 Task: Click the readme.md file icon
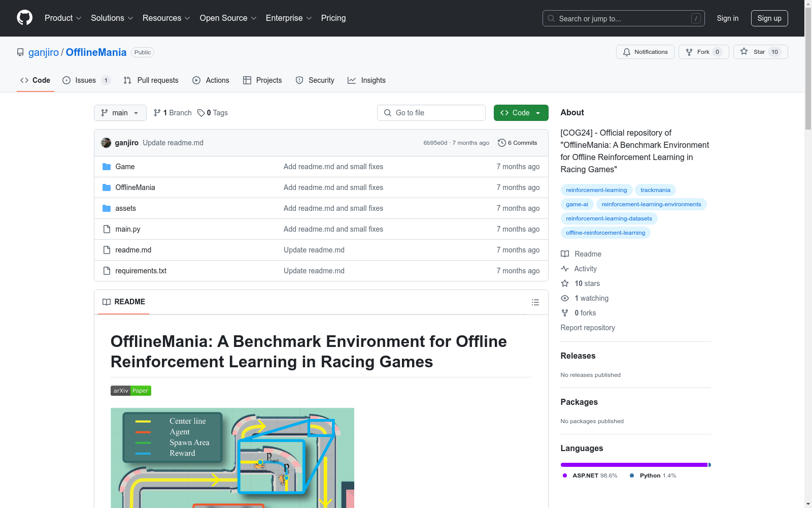[107, 250]
